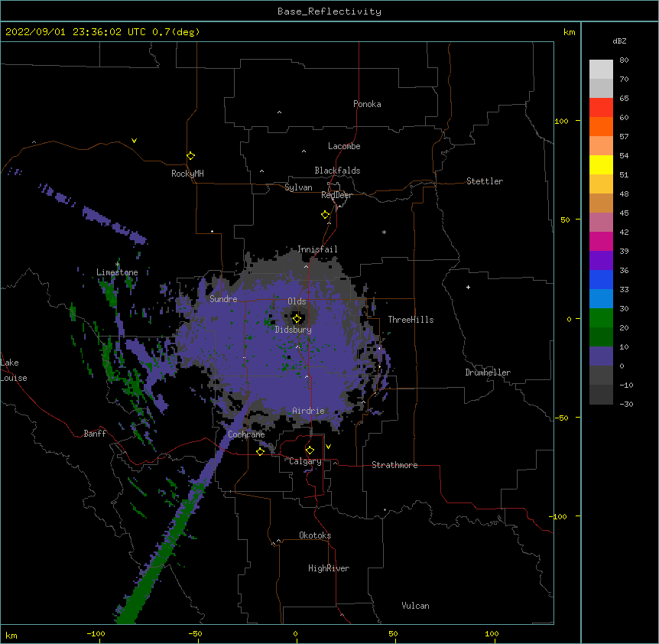Select the Calgary city label

305,461
